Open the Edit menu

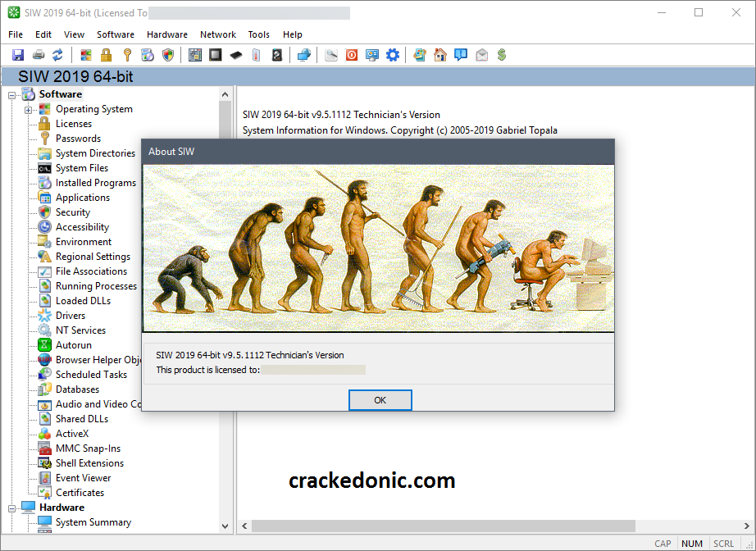43,34
